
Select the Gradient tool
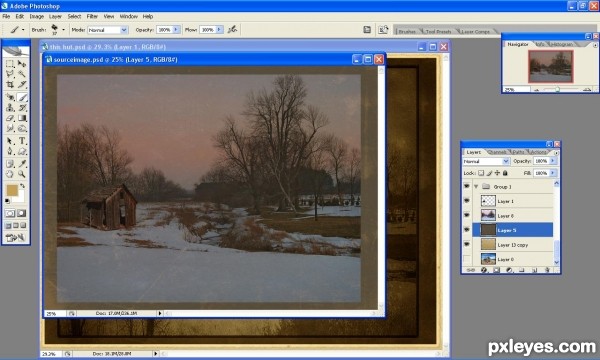click(22, 118)
